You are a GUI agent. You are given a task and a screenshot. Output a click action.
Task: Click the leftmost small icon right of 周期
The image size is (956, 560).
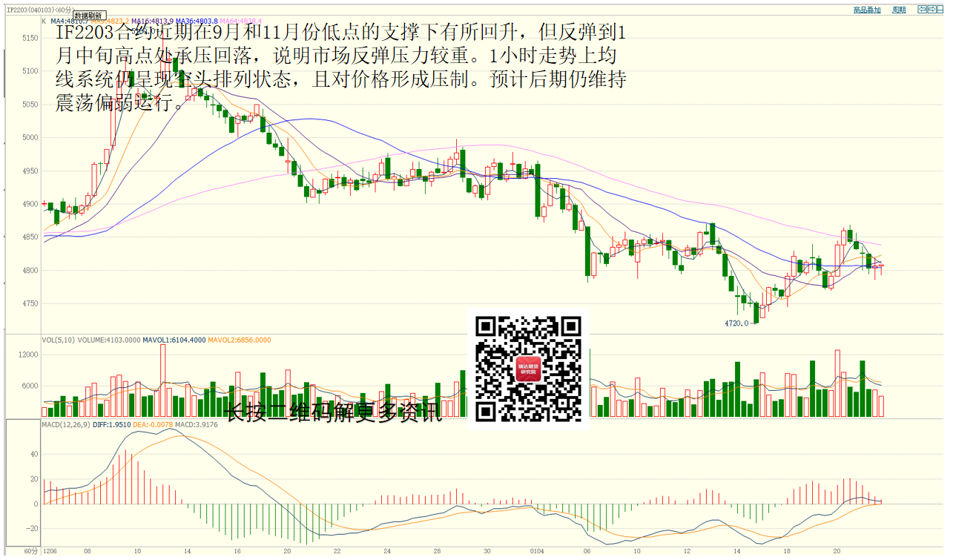923,10
